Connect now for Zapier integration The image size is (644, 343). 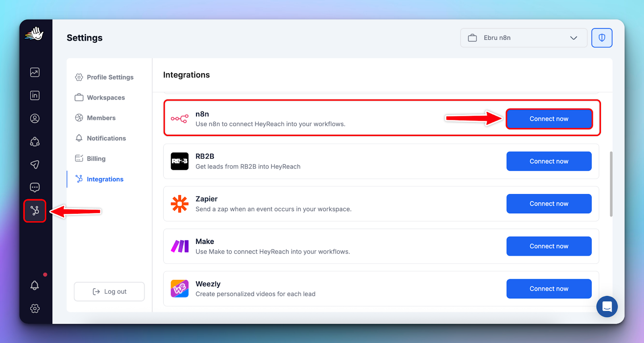(549, 204)
